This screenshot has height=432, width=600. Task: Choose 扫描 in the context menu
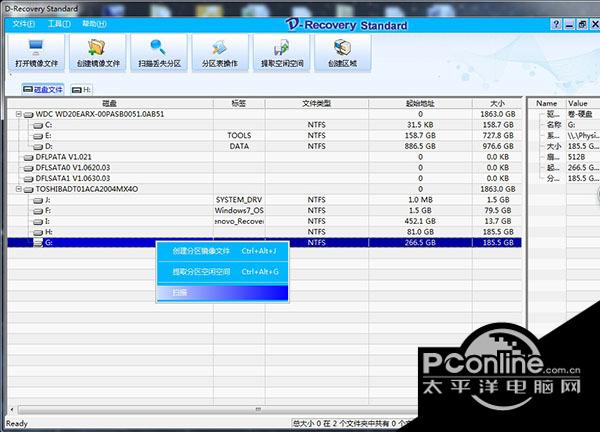tap(223, 293)
